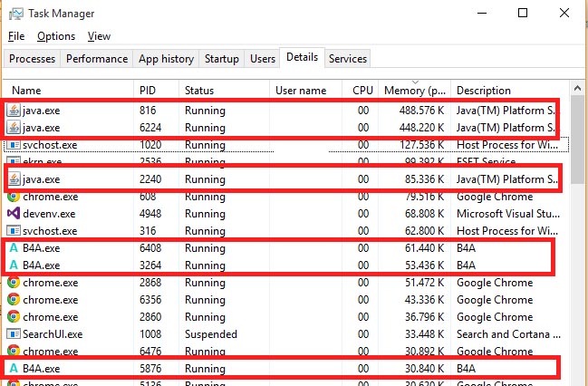Open the File menu
588x386 pixels.
click(16, 36)
